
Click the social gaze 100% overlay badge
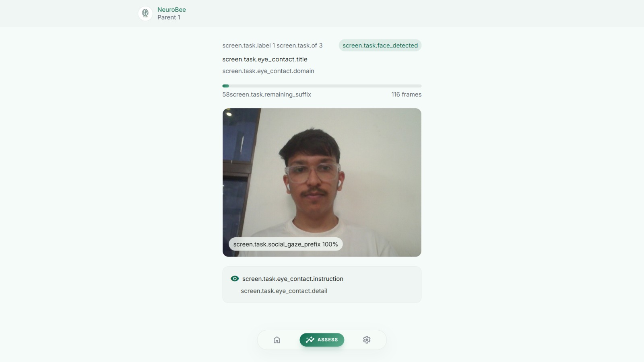(x=286, y=244)
